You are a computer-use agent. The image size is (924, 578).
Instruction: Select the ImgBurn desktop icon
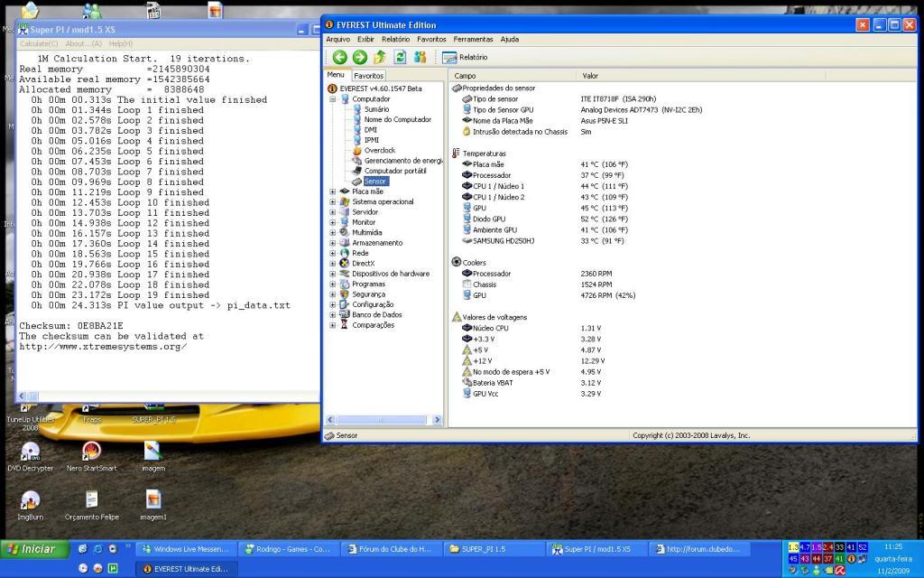pyautogui.click(x=30, y=506)
